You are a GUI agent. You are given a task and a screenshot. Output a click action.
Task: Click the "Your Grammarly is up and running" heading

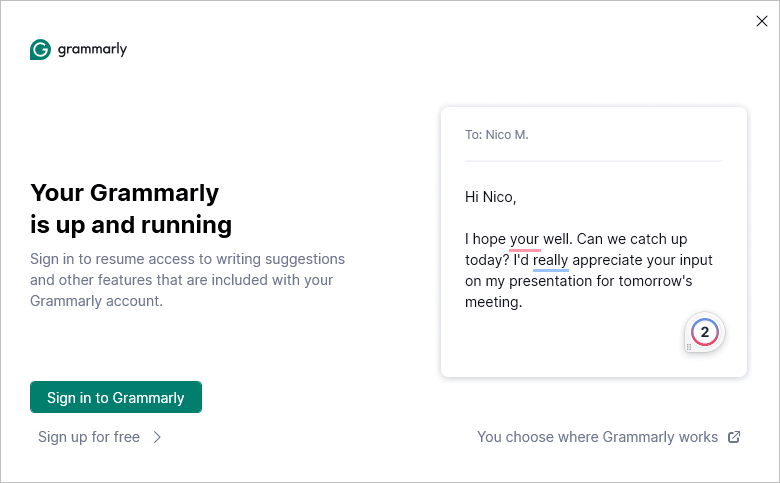(x=131, y=207)
